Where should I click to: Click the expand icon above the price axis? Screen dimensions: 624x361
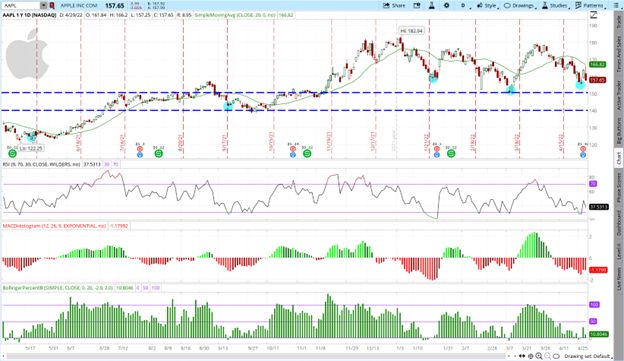(x=593, y=15)
